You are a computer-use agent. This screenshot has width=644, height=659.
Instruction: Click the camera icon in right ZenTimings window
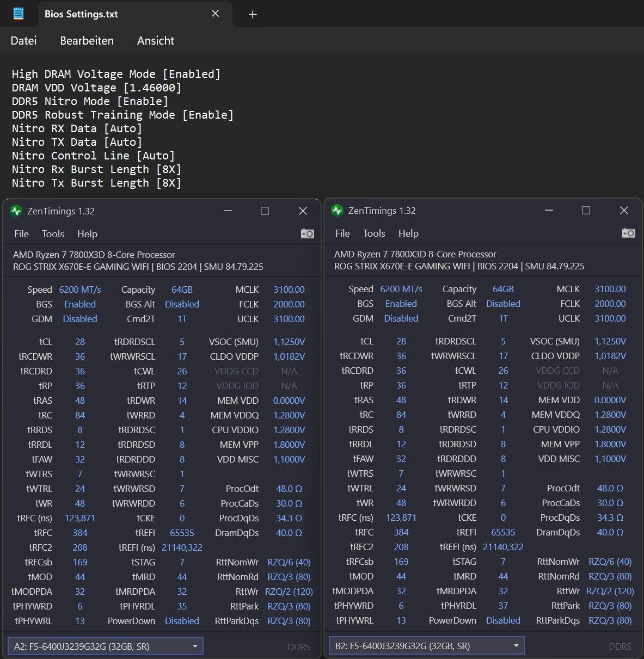[x=629, y=233]
